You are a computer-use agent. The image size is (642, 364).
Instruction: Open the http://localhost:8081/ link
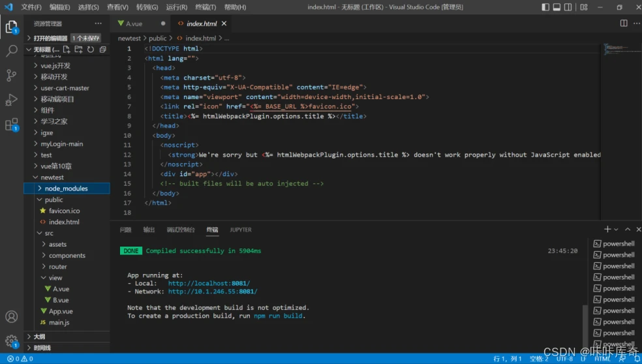[209, 283]
